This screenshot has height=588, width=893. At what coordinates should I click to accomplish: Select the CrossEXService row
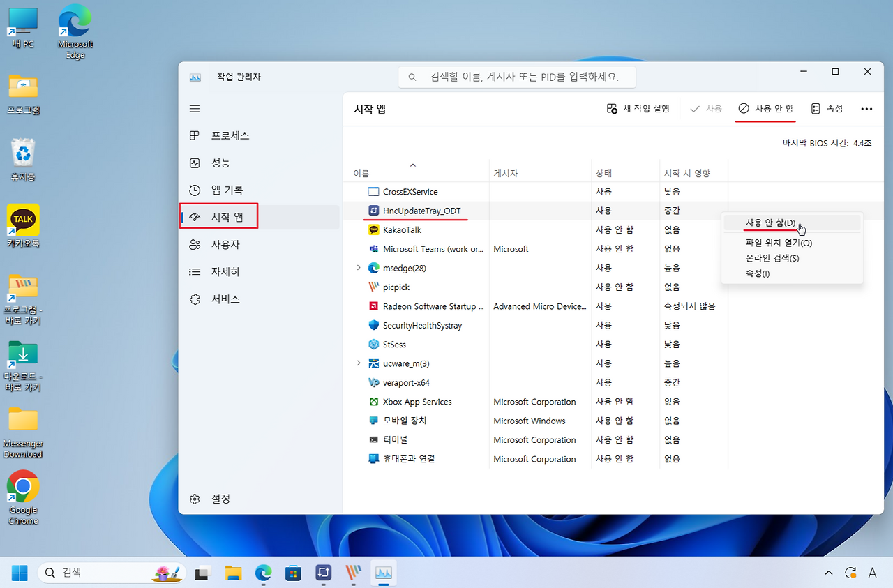[x=537, y=192]
